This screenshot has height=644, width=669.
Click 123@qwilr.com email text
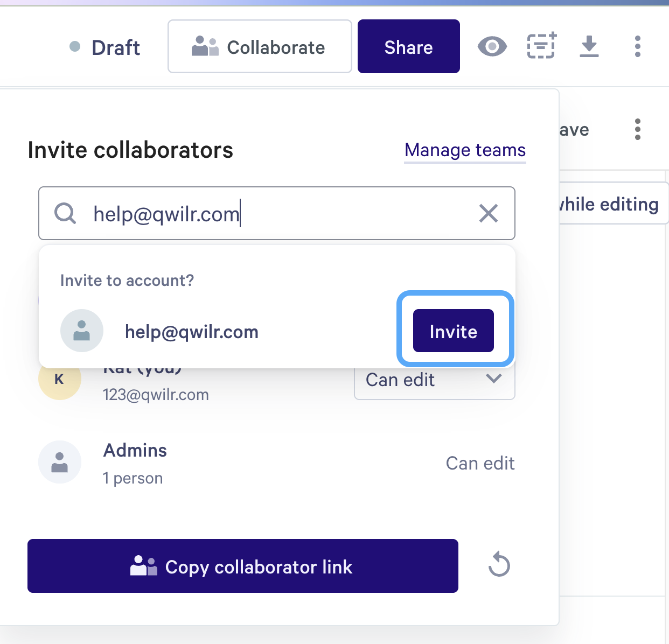(156, 395)
